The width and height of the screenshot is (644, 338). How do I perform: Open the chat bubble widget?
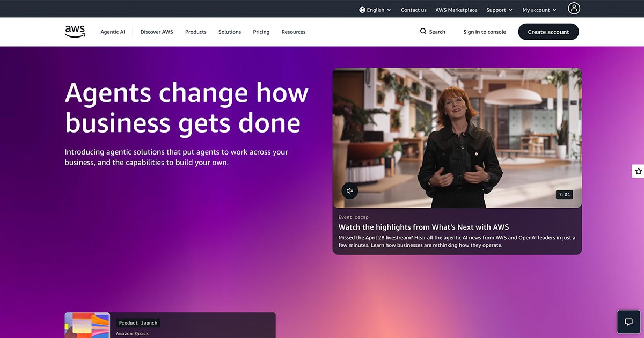tap(628, 322)
